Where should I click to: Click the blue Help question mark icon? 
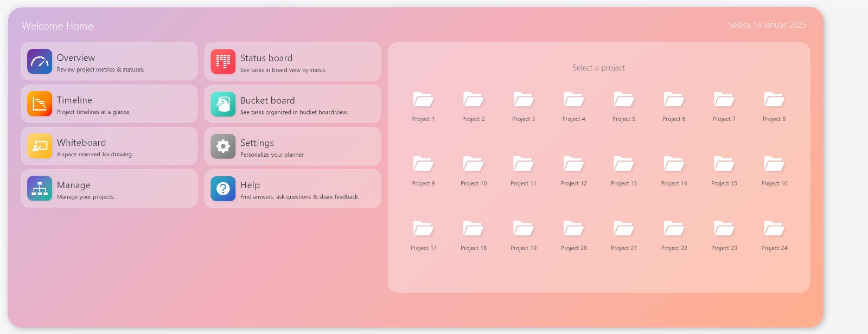(223, 189)
